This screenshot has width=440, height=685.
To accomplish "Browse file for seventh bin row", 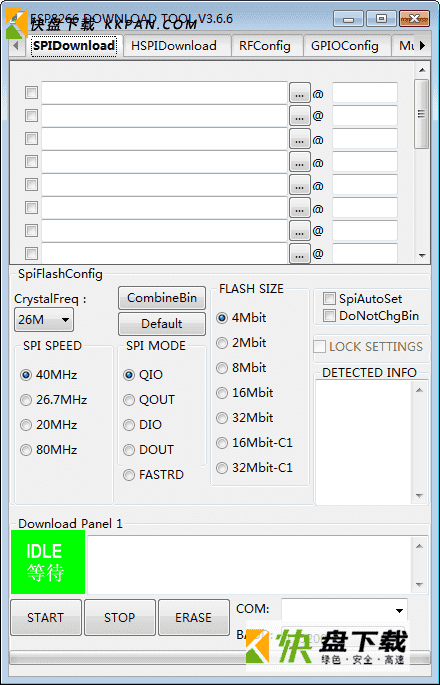I will click(x=299, y=232).
